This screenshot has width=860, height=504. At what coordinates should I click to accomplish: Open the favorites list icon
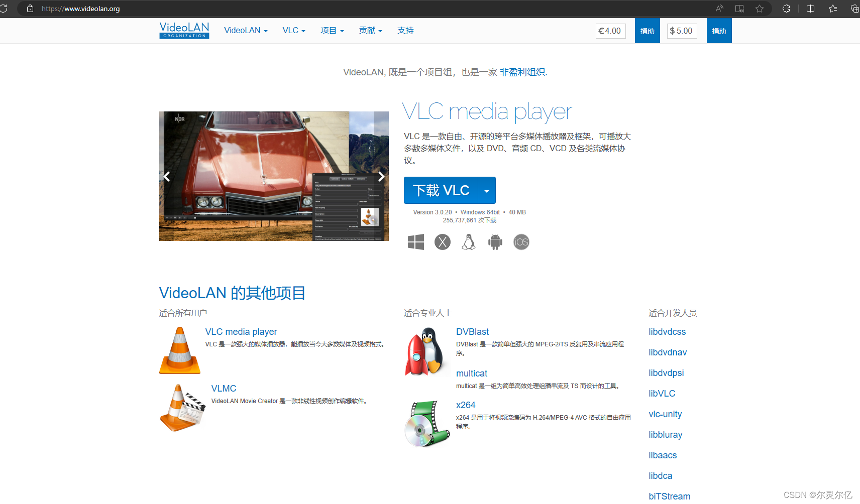click(x=833, y=9)
